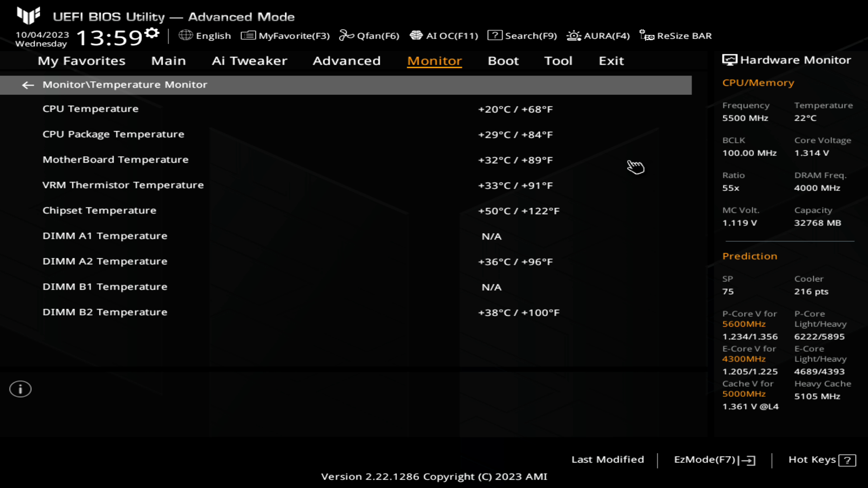
Task: Click the 32768 MB capacity value
Action: pos(817,223)
